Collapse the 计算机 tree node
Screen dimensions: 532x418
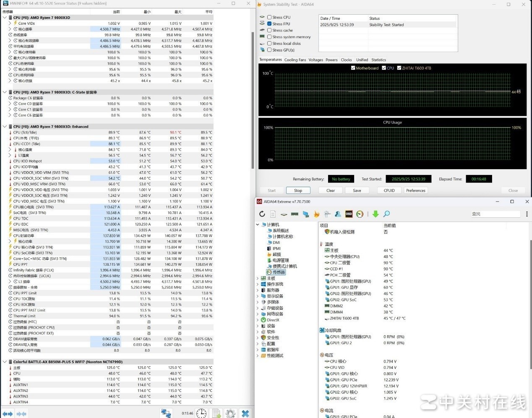(x=258, y=225)
